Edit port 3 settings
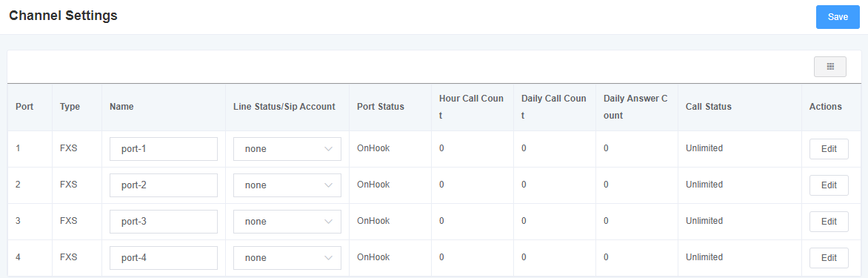Image resolution: width=868 pixels, height=278 pixels. pyautogui.click(x=829, y=222)
